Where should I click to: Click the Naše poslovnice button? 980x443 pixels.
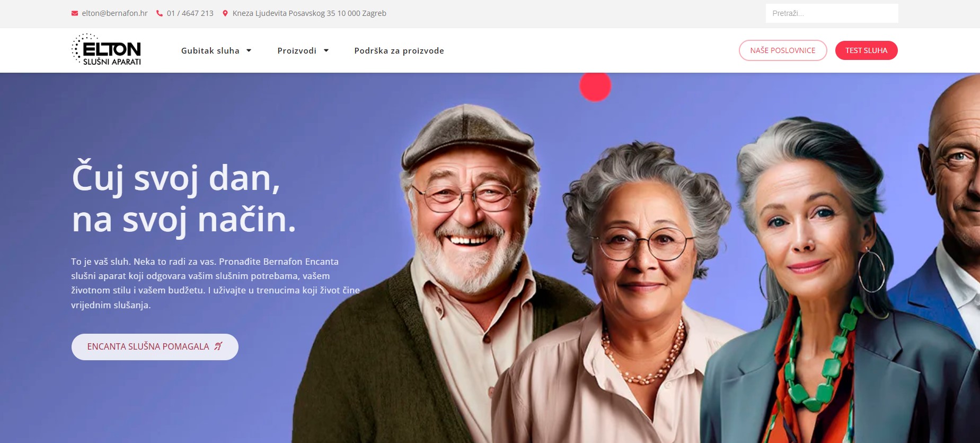[783, 50]
